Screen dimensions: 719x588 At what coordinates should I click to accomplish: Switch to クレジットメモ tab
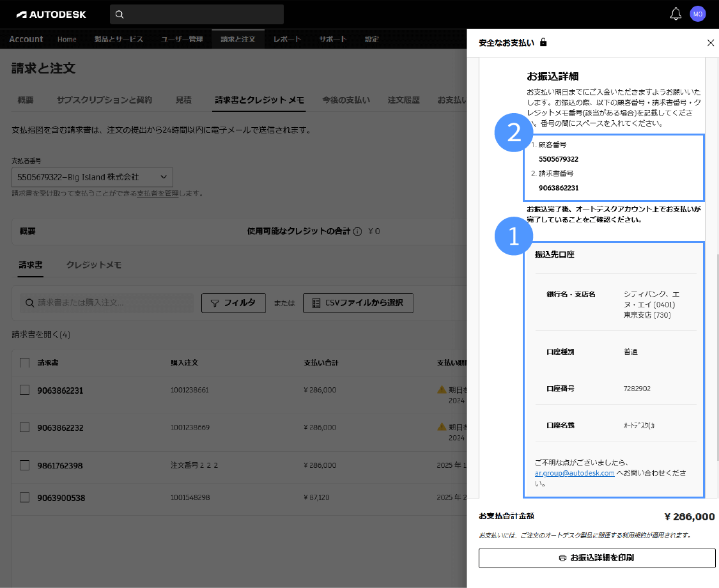pos(94,265)
